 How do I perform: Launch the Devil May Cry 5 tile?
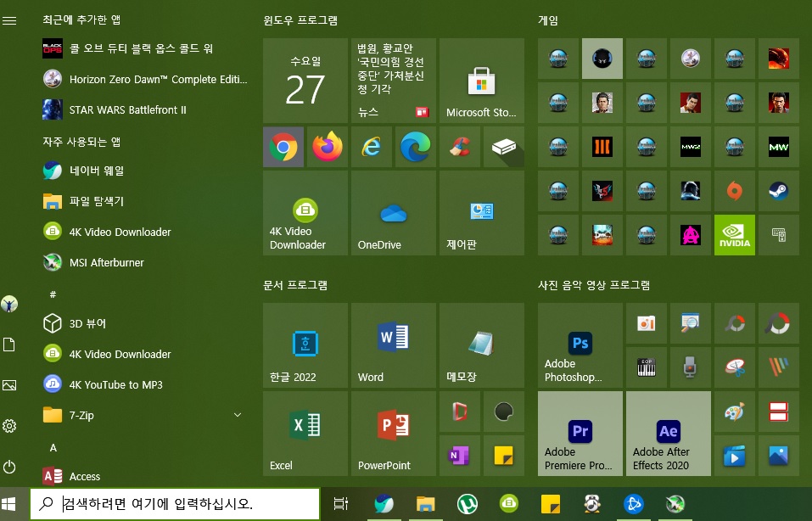(602, 191)
